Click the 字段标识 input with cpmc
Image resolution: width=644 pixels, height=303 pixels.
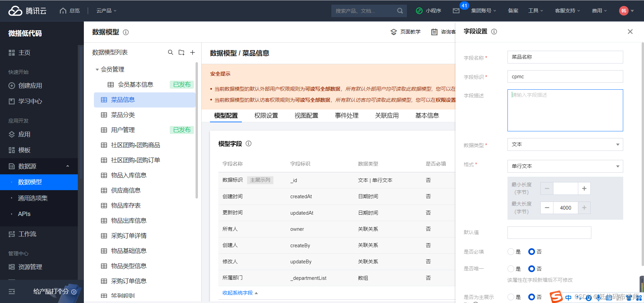click(565, 77)
